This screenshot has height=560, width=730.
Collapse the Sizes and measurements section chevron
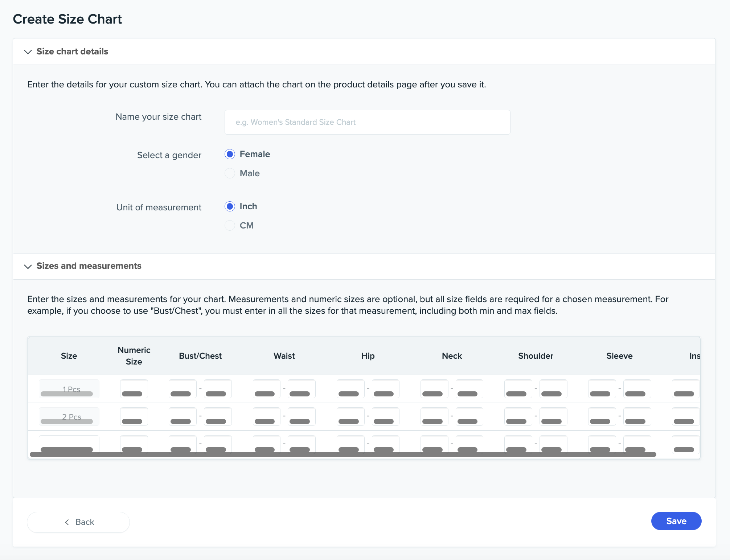coord(28,266)
